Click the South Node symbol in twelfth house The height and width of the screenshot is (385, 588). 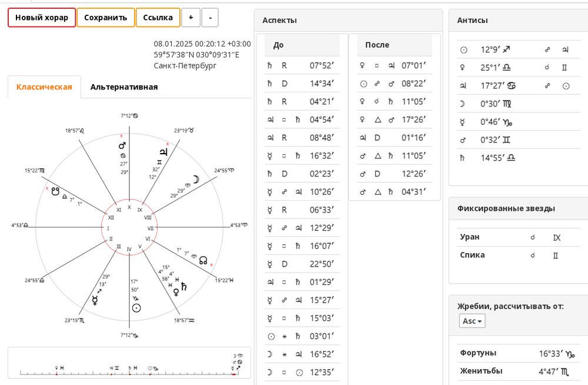point(55,191)
